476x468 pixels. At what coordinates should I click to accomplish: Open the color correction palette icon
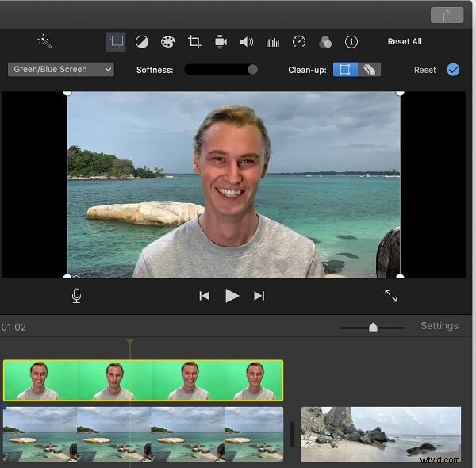coord(168,42)
